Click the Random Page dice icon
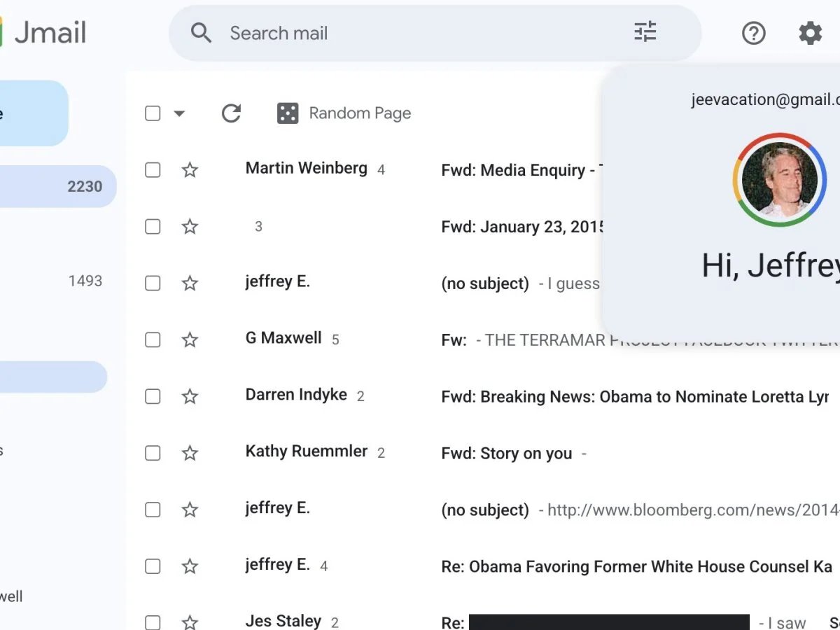This screenshot has width=840, height=630. [288, 113]
